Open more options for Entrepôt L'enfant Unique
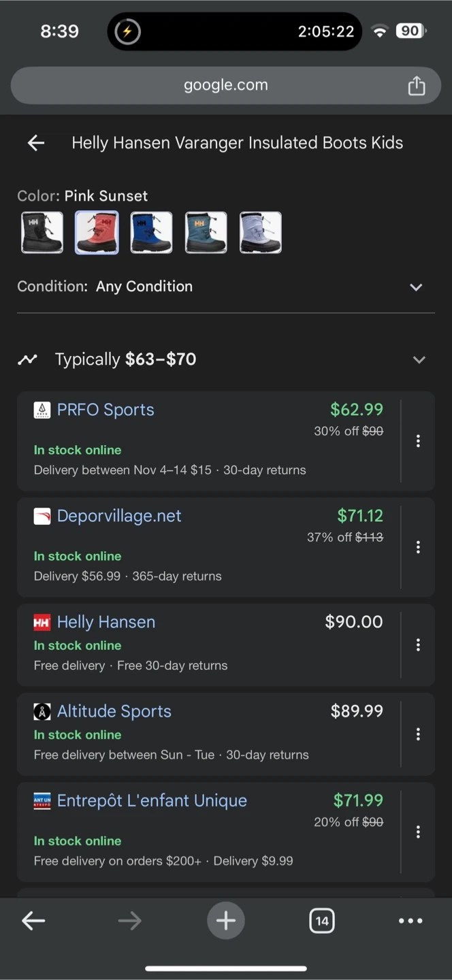The image size is (452, 980). click(x=418, y=832)
